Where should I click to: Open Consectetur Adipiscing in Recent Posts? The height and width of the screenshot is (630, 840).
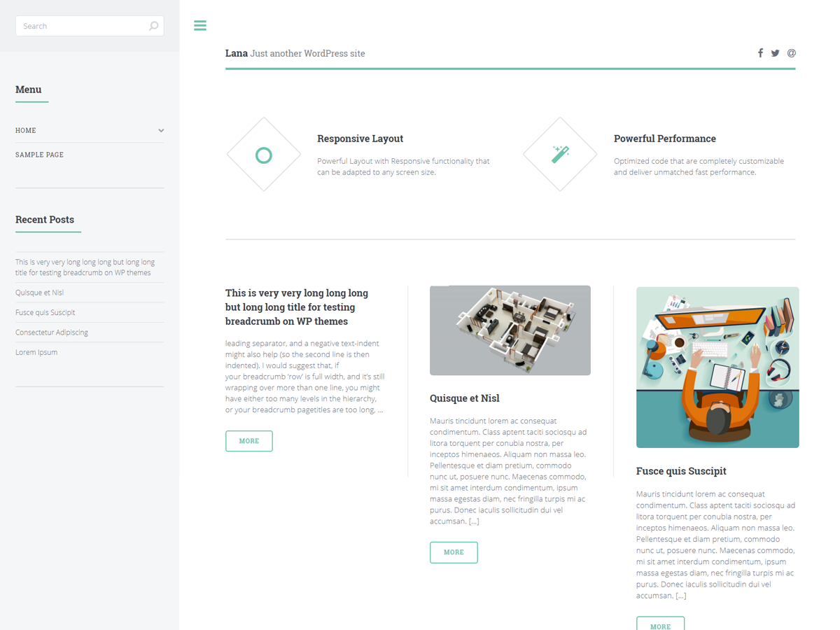click(52, 332)
